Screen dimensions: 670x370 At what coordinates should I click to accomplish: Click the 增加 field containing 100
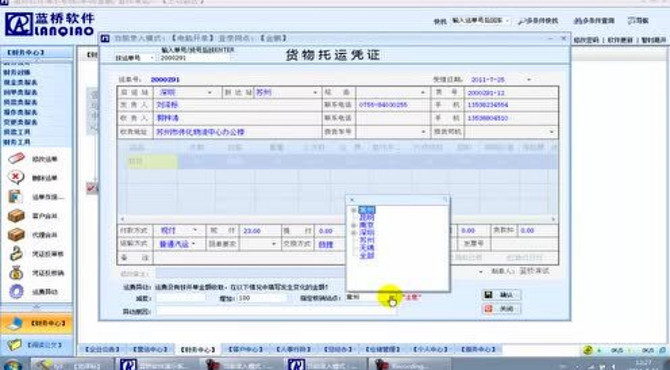262,298
